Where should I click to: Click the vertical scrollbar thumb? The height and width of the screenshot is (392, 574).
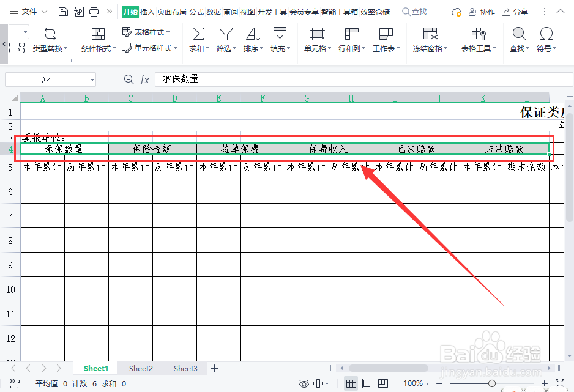570,168
